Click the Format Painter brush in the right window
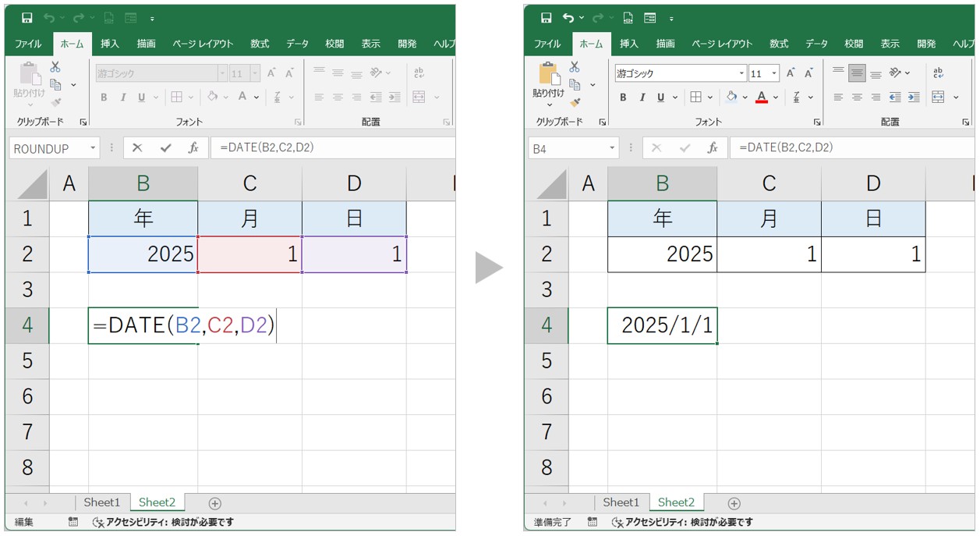The width and height of the screenshot is (980, 536). [x=575, y=101]
